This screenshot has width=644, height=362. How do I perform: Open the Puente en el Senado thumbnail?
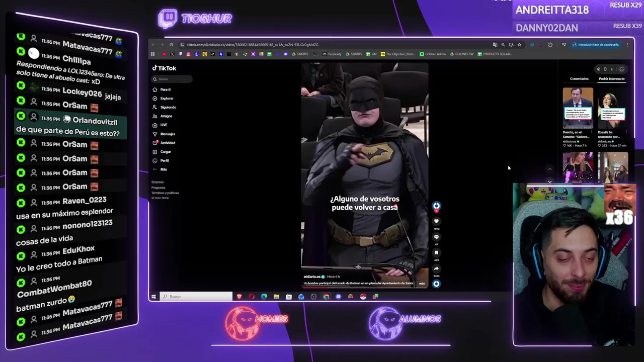[x=578, y=108]
